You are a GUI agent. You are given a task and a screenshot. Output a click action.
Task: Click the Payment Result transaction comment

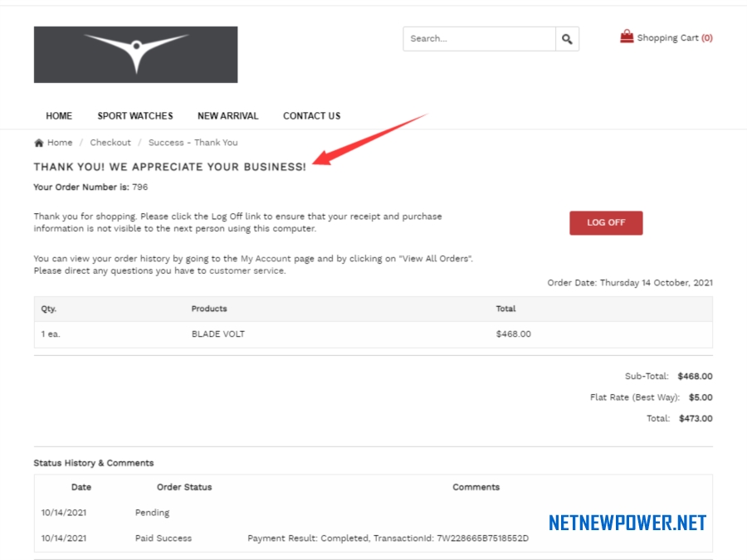(x=388, y=538)
